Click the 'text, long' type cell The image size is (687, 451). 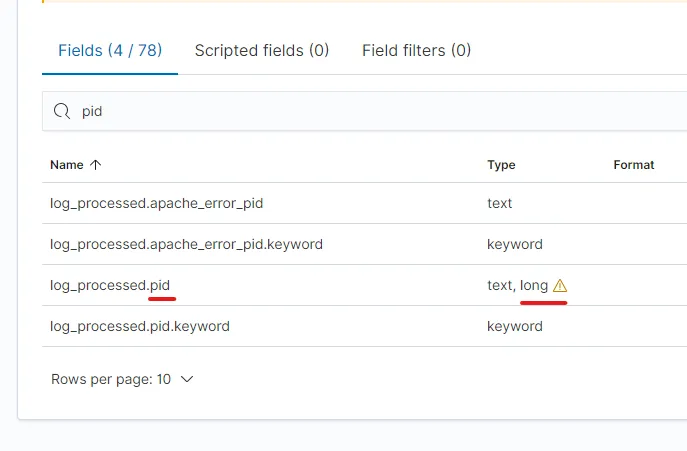click(x=517, y=285)
